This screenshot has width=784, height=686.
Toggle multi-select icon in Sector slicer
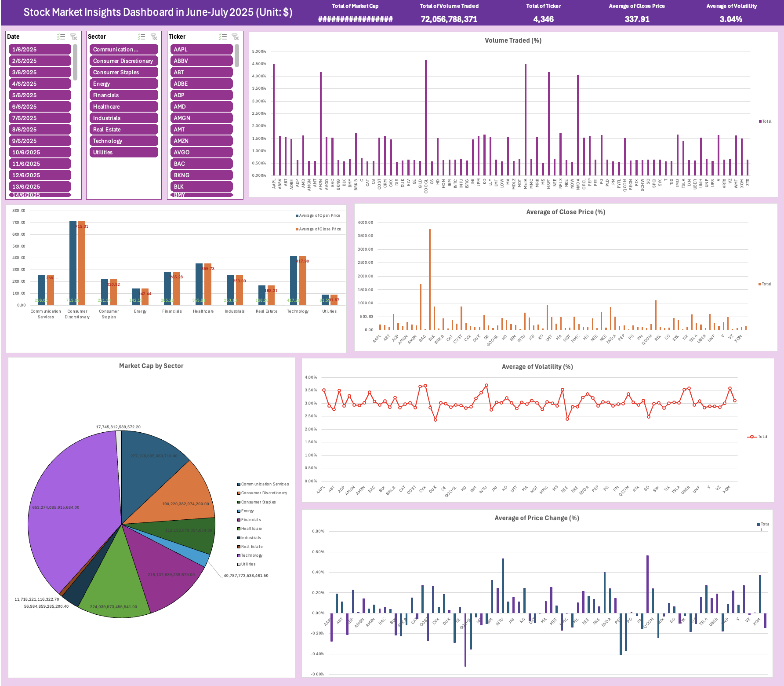coord(142,37)
